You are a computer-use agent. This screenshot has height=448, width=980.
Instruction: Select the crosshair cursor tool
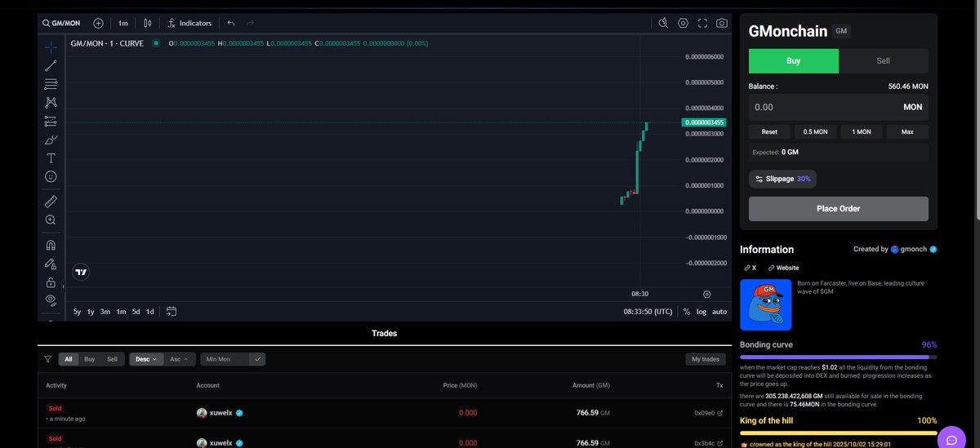51,47
